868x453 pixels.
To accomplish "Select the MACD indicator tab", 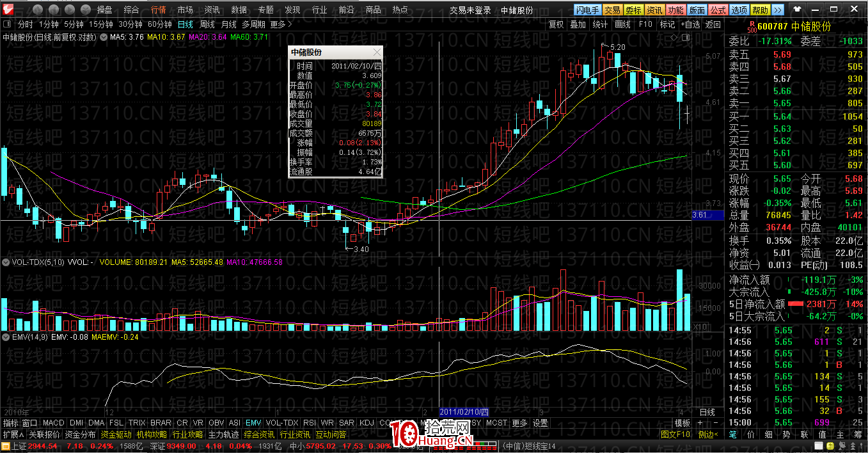I will pyautogui.click(x=54, y=423).
